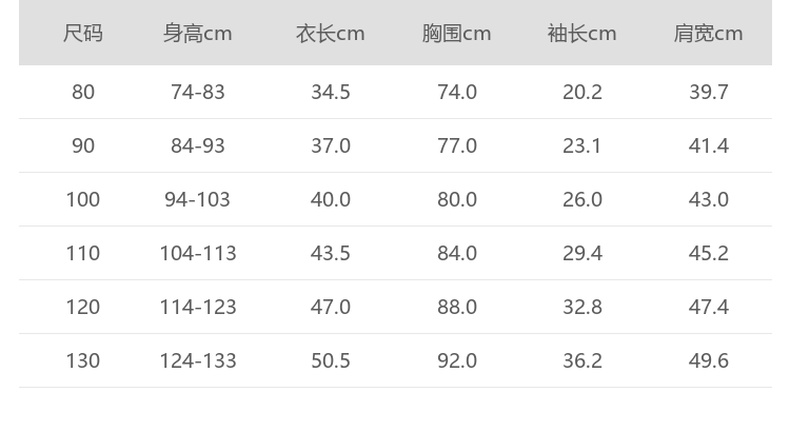Image resolution: width=790 pixels, height=431 pixels.
Task: Click size 130 row label
Action: [83, 361]
